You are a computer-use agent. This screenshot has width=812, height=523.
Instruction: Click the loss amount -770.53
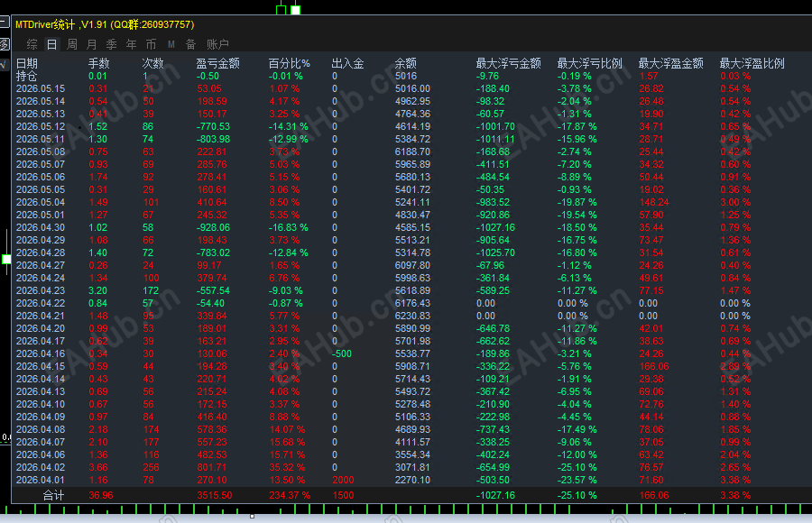point(213,126)
